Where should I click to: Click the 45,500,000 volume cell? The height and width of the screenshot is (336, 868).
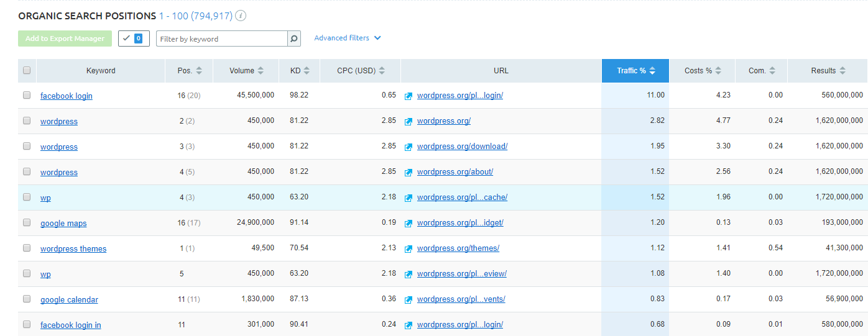tap(256, 96)
